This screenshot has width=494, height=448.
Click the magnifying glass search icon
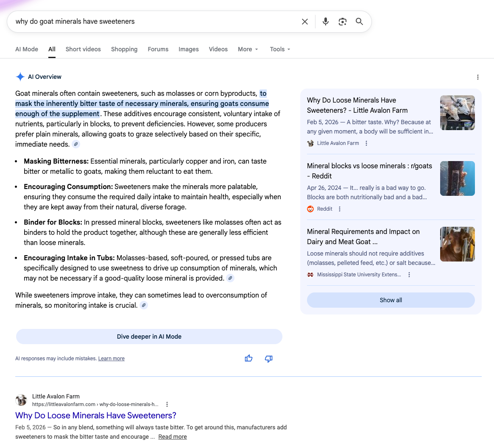click(359, 22)
